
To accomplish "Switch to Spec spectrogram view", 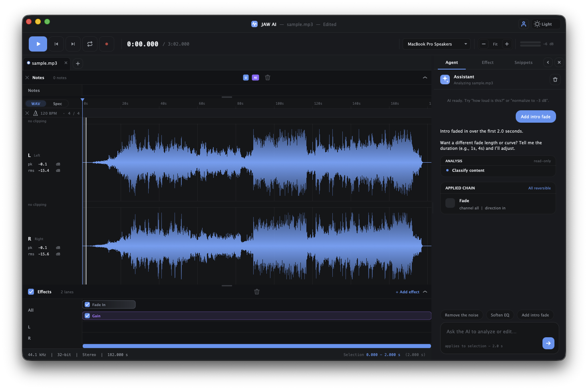I will [x=58, y=103].
